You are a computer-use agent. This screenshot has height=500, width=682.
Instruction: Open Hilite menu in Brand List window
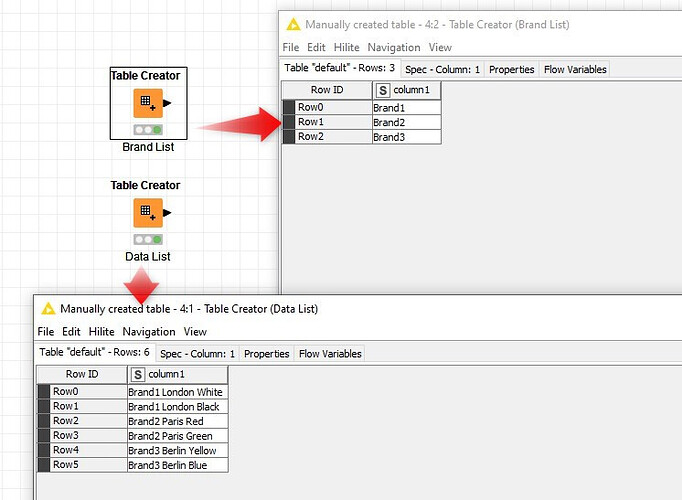point(347,47)
